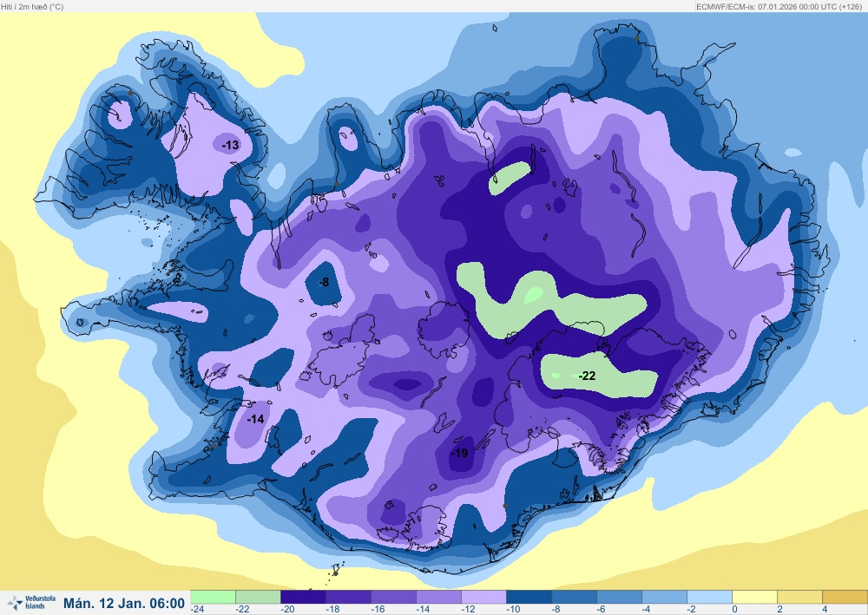Click the -8 temperature label

[x=324, y=282]
